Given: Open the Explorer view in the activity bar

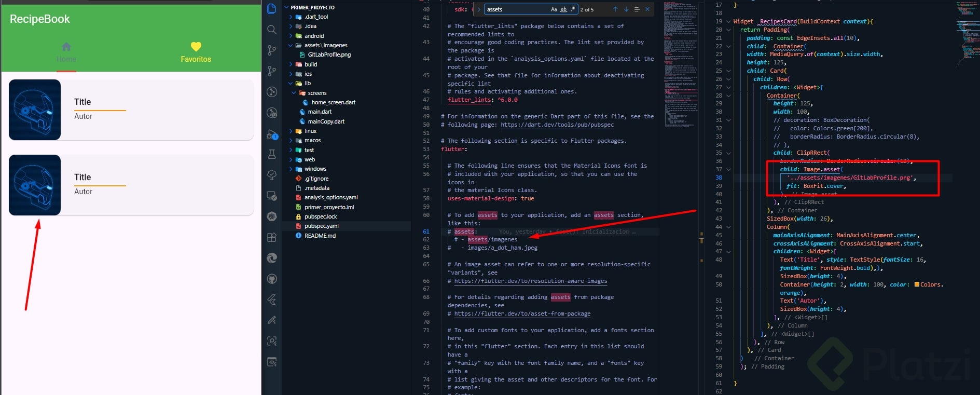Looking at the screenshot, I should pos(271,9).
